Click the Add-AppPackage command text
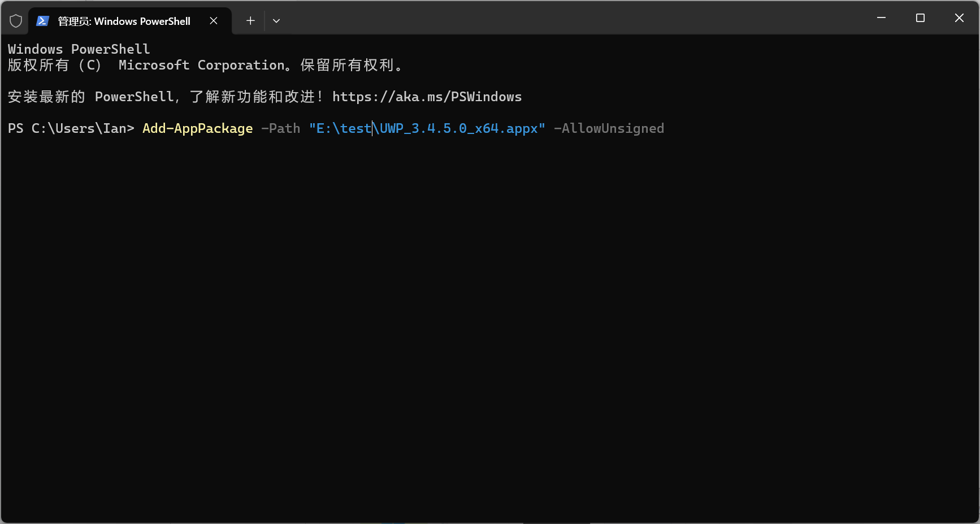 (x=197, y=128)
